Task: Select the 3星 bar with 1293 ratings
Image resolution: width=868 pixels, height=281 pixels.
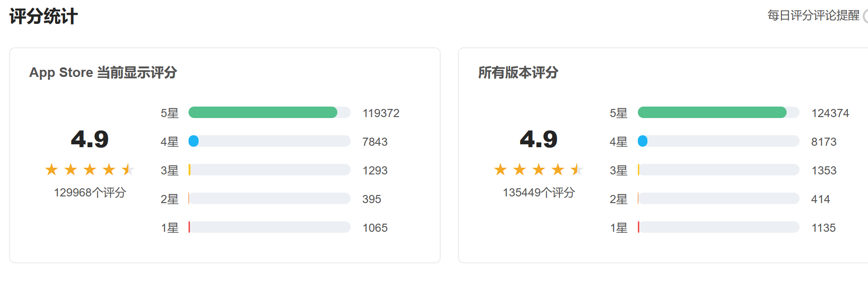Action: (x=269, y=170)
